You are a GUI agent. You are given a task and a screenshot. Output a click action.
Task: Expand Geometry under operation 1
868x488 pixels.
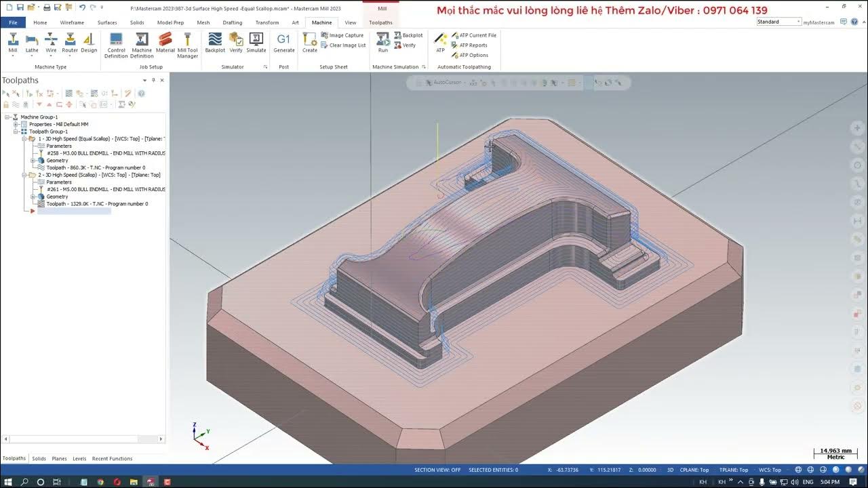point(33,161)
